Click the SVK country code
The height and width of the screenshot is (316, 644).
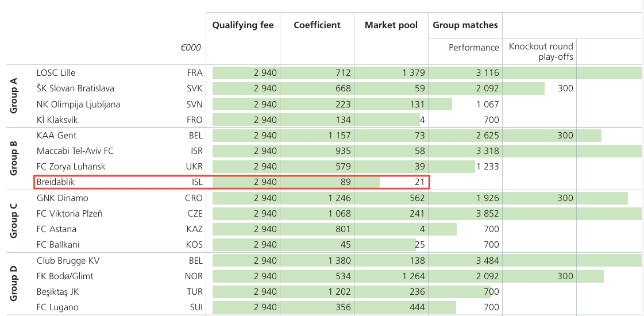(x=194, y=88)
